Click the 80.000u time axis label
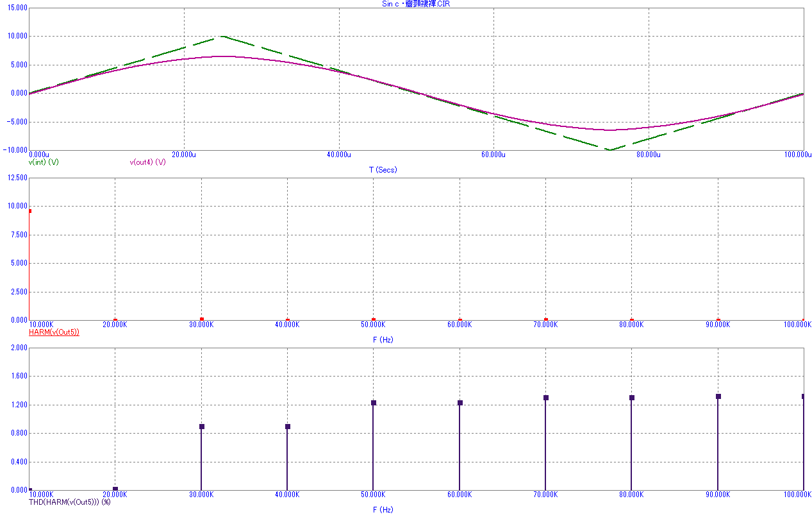Screen dimensions: 812x517 [x=649, y=155]
